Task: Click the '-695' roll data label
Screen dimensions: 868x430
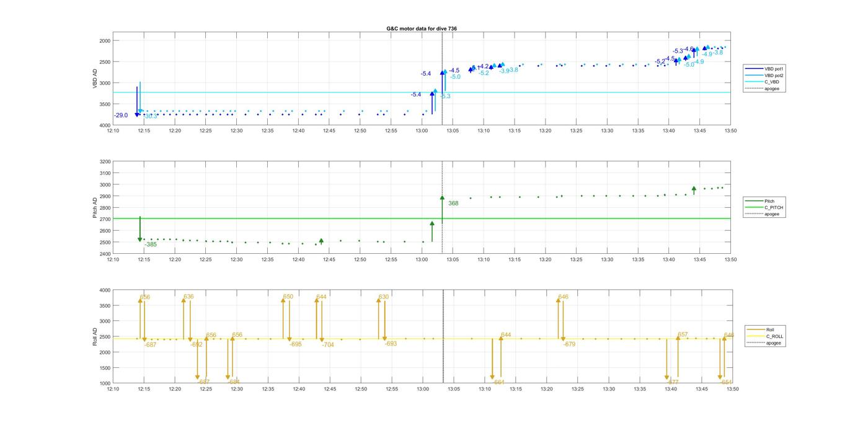Action: click(296, 344)
